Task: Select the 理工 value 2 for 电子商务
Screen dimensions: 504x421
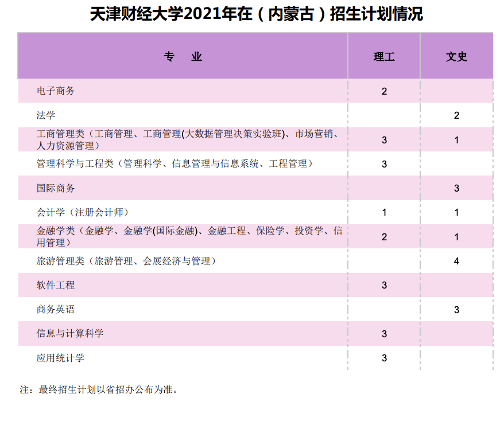Action: [384, 91]
